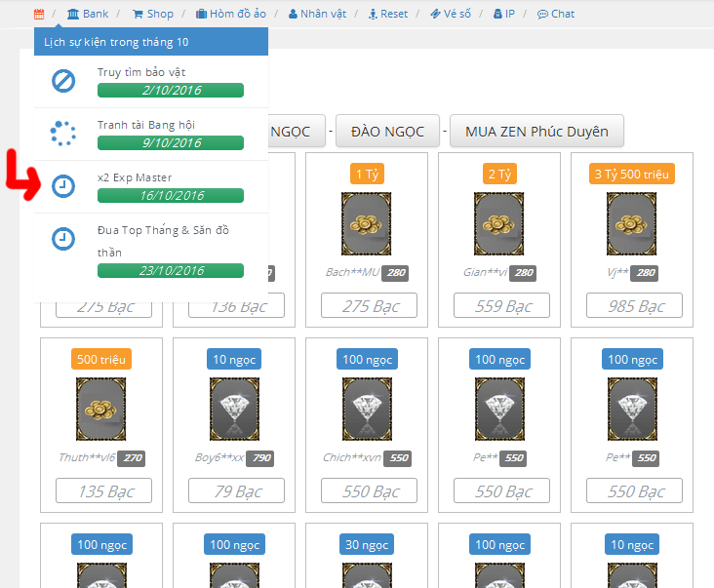This screenshot has height=588, width=714.
Task: Click seller name Vj**
Action: (x=617, y=272)
